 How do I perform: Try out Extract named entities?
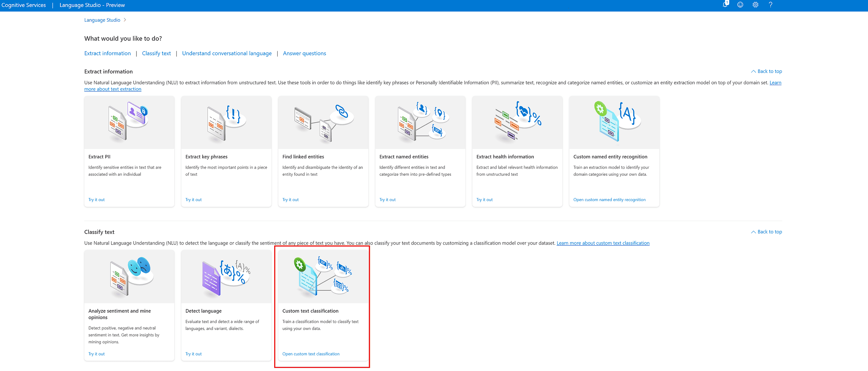tap(387, 199)
